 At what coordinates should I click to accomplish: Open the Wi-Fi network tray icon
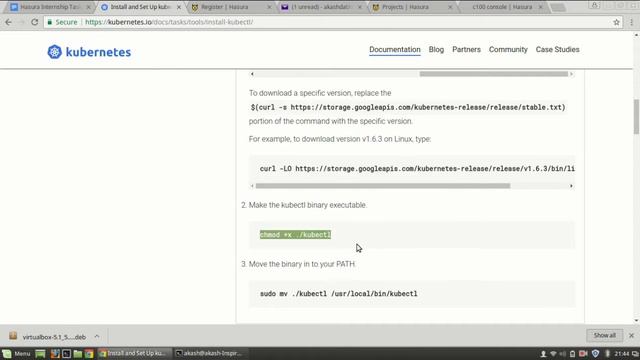(x=553, y=353)
